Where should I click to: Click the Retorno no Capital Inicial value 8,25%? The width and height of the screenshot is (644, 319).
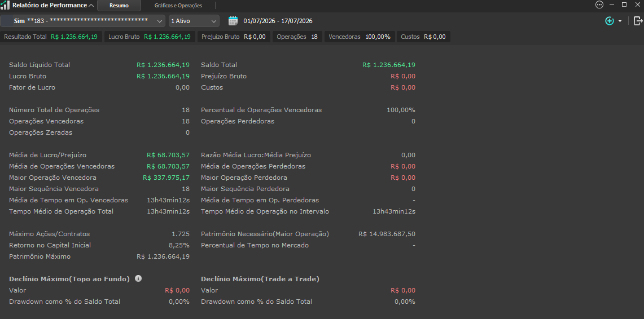(179, 245)
